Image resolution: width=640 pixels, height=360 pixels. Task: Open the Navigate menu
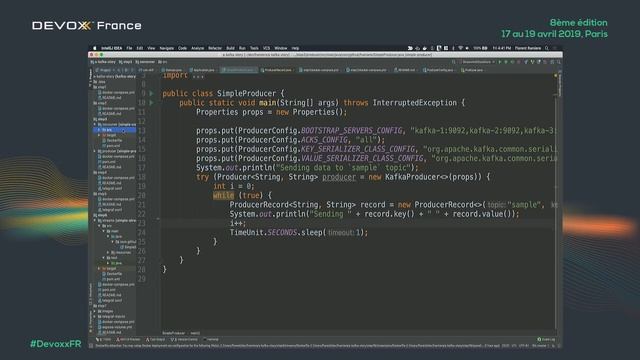(x=167, y=48)
